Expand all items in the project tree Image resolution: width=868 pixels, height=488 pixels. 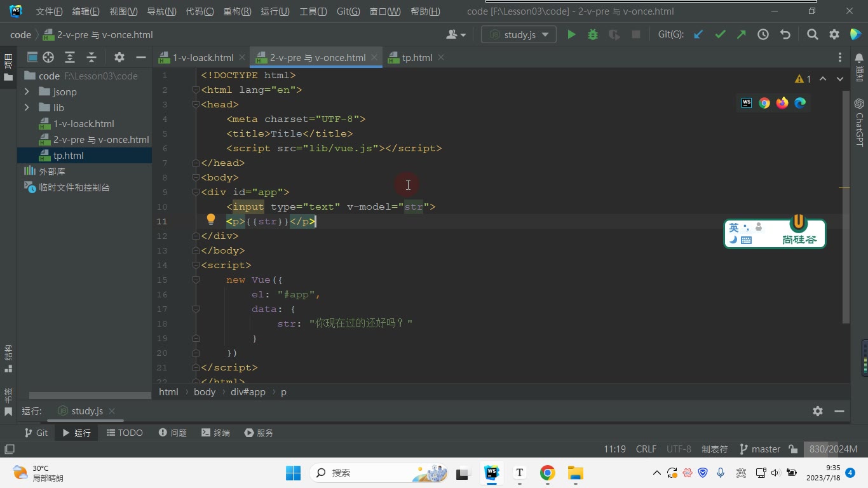[x=70, y=57]
